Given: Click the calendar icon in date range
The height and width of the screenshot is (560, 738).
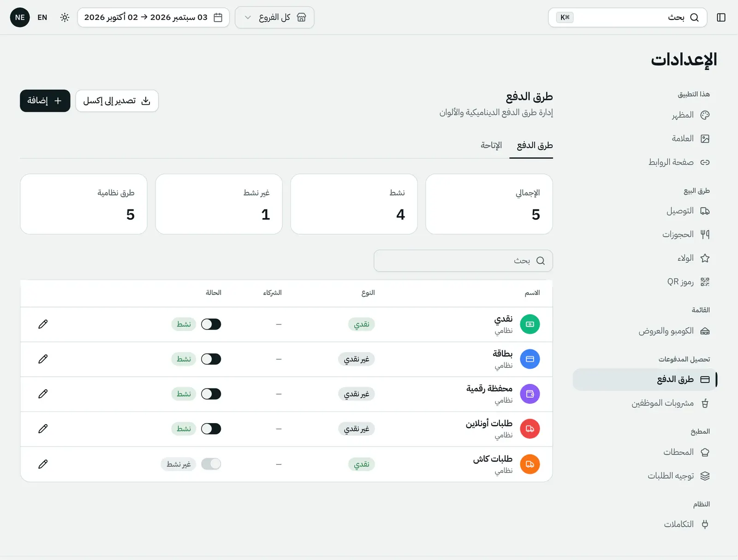Looking at the screenshot, I should (218, 18).
